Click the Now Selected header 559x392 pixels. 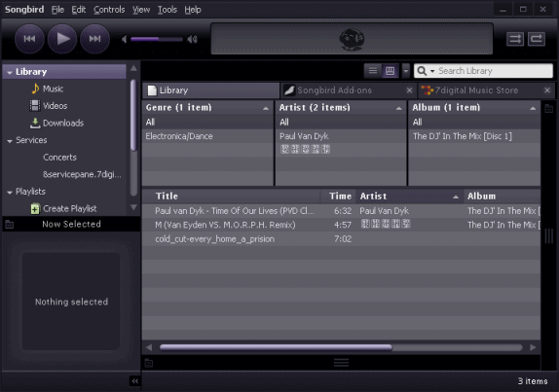pos(71,224)
